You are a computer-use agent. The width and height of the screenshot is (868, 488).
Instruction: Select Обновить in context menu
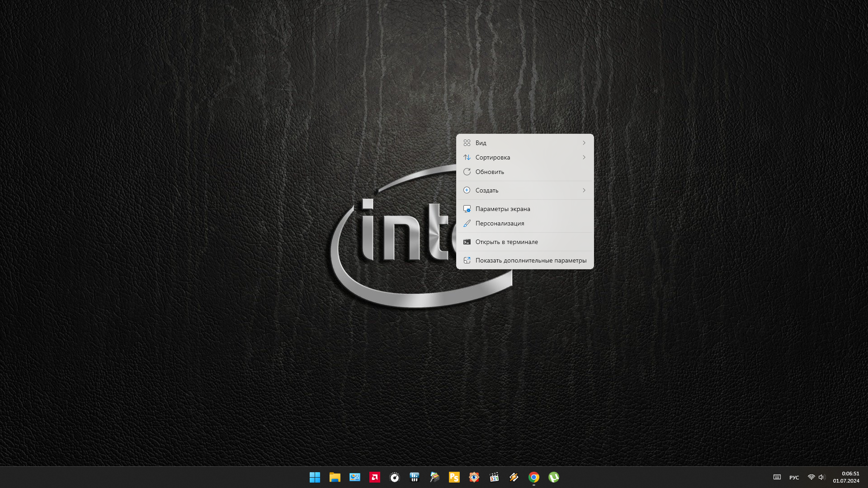[490, 172]
